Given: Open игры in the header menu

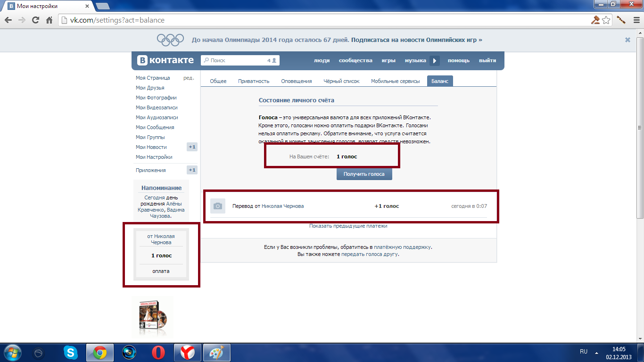Looking at the screenshot, I should coord(388,60).
